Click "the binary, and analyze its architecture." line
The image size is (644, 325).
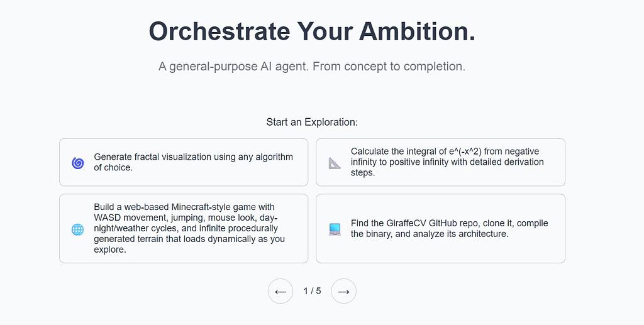click(x=429, y=234)
